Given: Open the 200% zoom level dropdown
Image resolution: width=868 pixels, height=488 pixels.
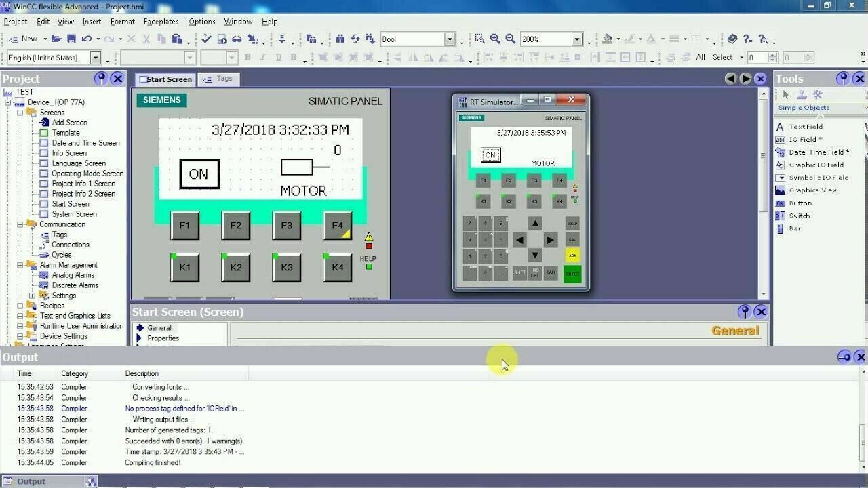Looking at the screenshot, I should 577,39.
